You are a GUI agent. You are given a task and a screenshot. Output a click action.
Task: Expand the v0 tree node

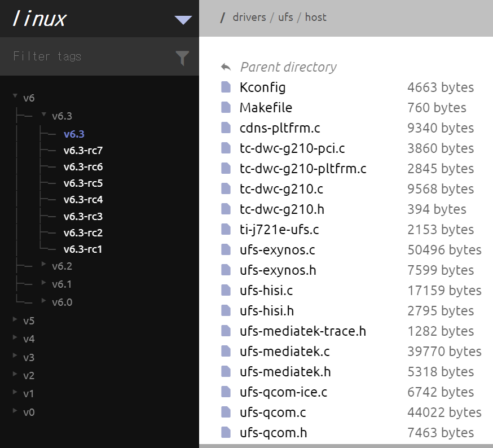15,410
